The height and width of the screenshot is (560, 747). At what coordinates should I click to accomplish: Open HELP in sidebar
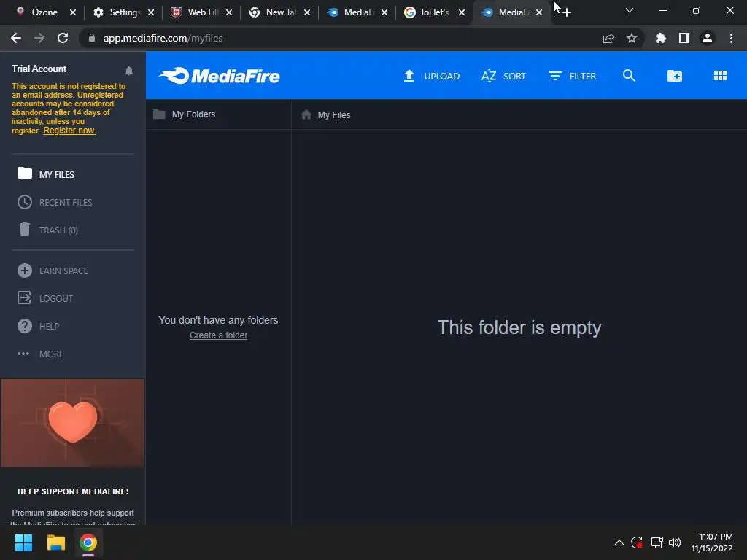point(38,326)
